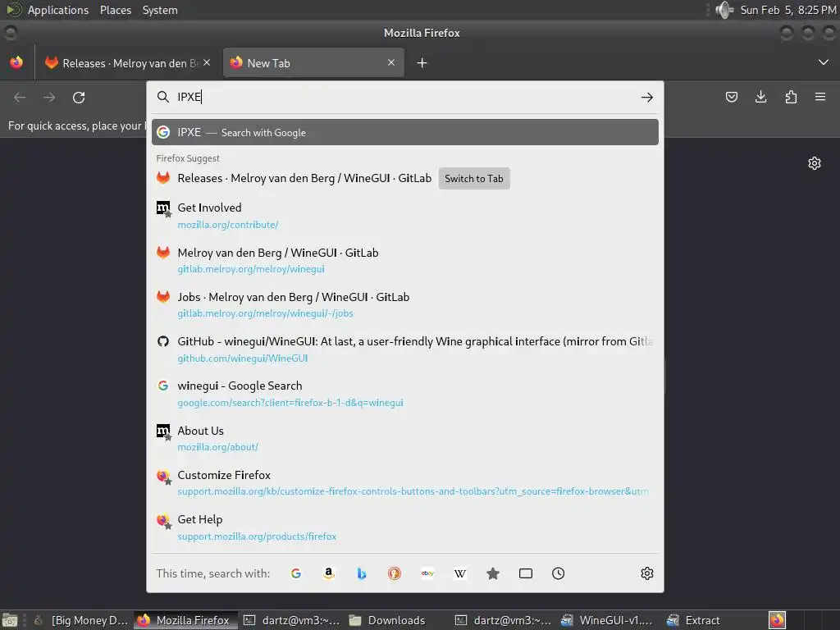The image size is (840, 630).
Task: Open Get Help support suggestion
Action: point(405,527)
